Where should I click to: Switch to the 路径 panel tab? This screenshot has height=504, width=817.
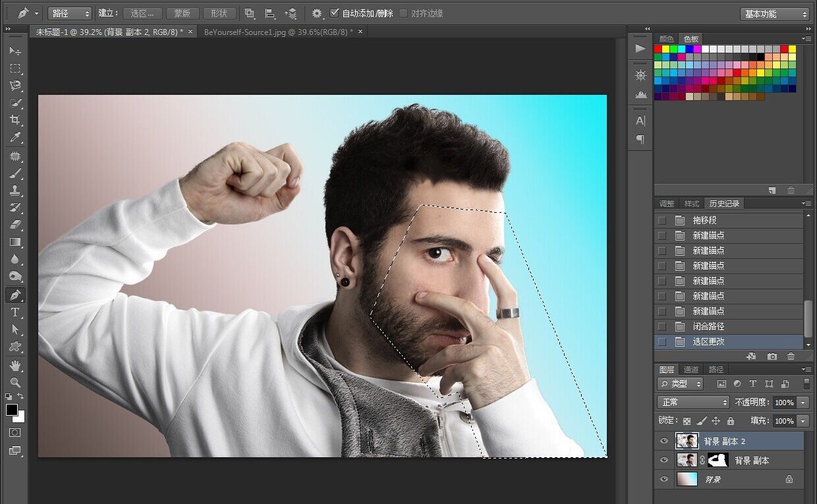[716, 370]
